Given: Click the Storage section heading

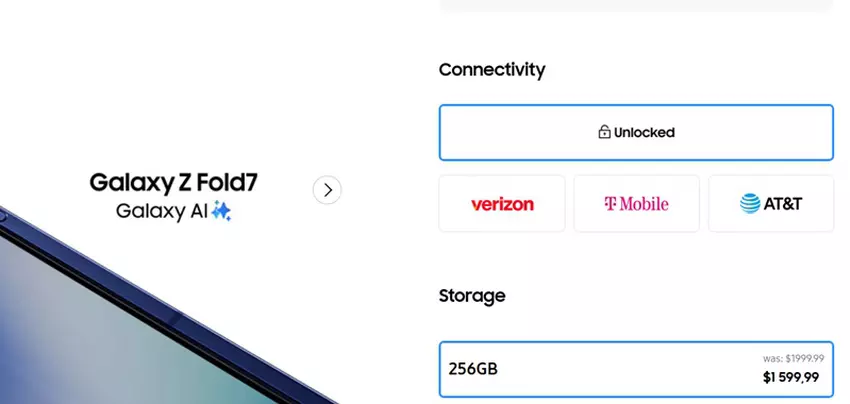Looking at the screenshot, I should pyautogui.click(x=472, y=295).
